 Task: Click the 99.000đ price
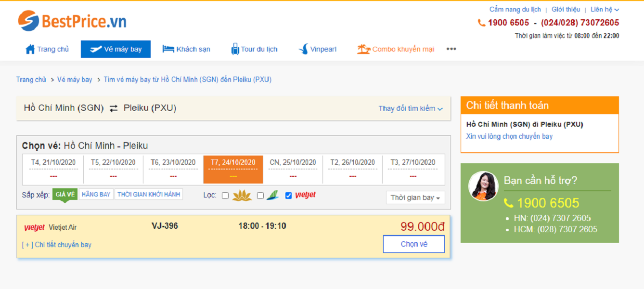423,226
